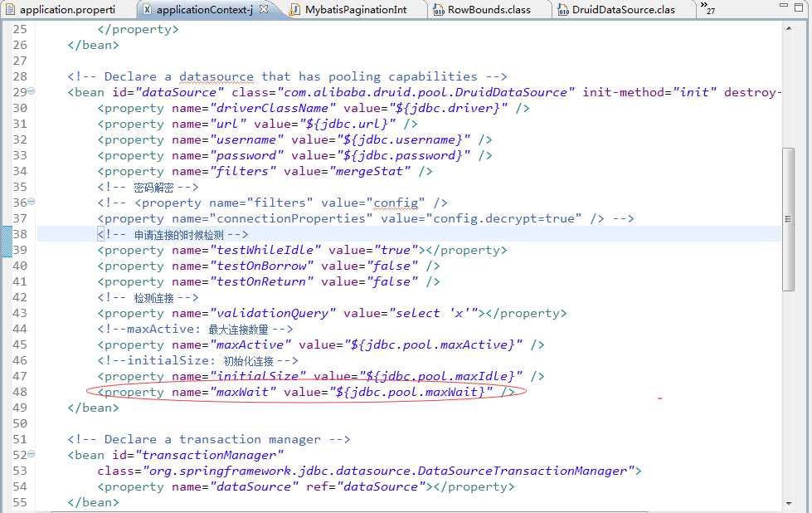Switch to the application.properties tab
812x513 pixels.
pos(66,10)
